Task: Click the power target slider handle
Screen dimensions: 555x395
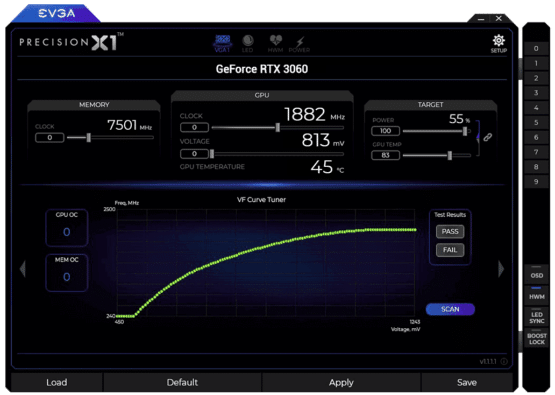Action: click(x=465, y=131)
